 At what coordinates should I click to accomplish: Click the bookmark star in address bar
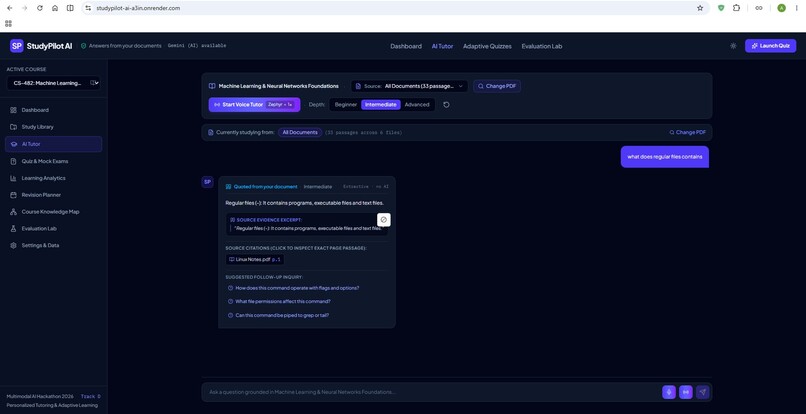[700, 8]
